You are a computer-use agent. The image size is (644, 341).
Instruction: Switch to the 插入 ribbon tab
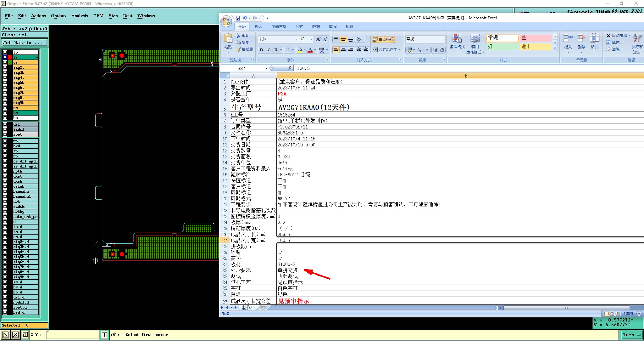point(258,27)
